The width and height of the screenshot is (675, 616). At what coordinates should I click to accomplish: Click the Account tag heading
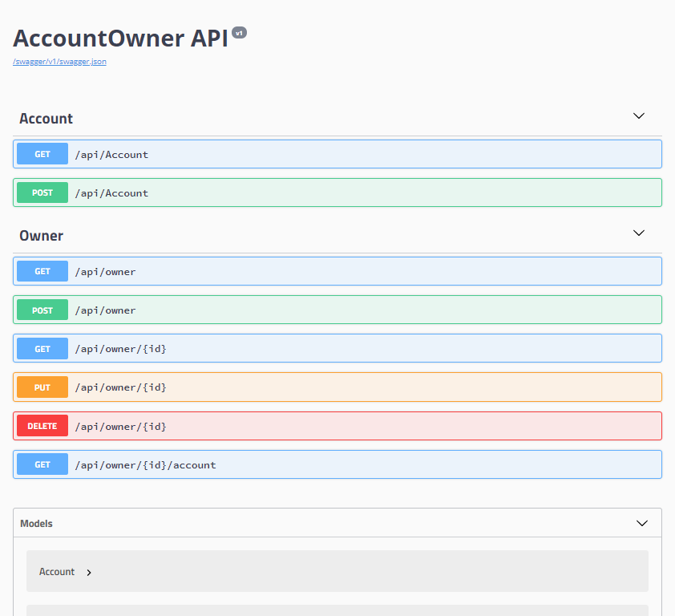[x=46, y=119]
